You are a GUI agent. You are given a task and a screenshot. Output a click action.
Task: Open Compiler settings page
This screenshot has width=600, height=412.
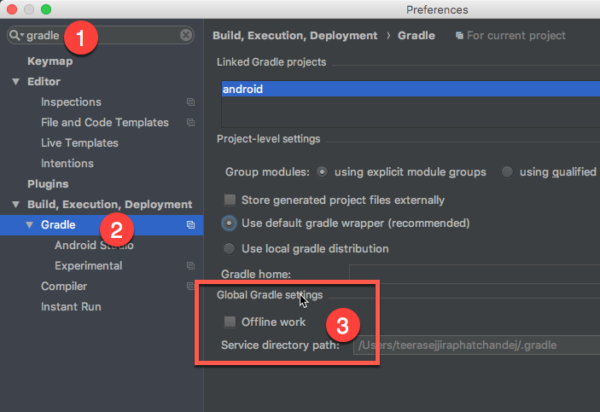(64, 286)
